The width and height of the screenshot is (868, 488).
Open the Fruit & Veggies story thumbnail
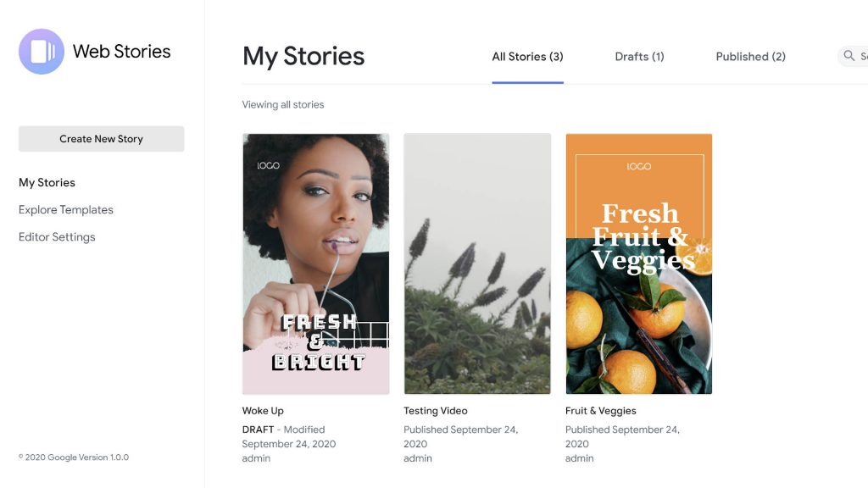[638, 263]
